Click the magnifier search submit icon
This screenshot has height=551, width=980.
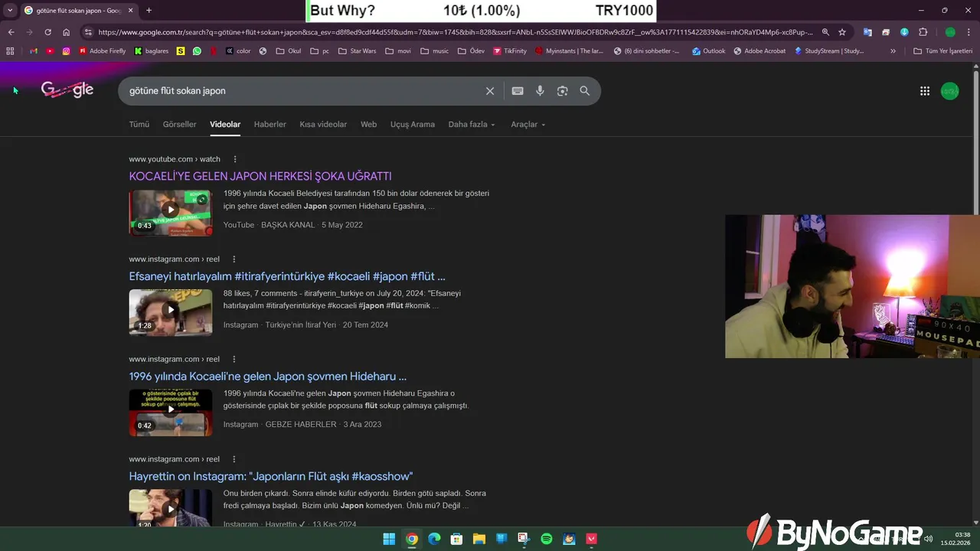pos(585,91)
